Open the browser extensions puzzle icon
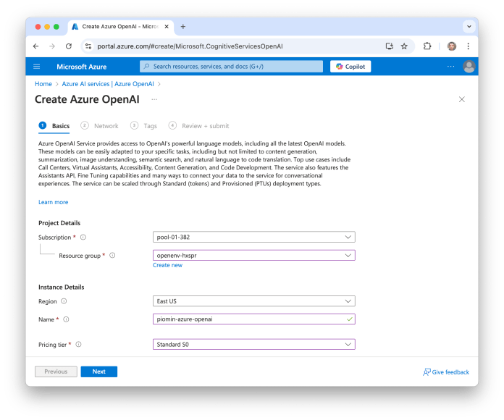 427,46
